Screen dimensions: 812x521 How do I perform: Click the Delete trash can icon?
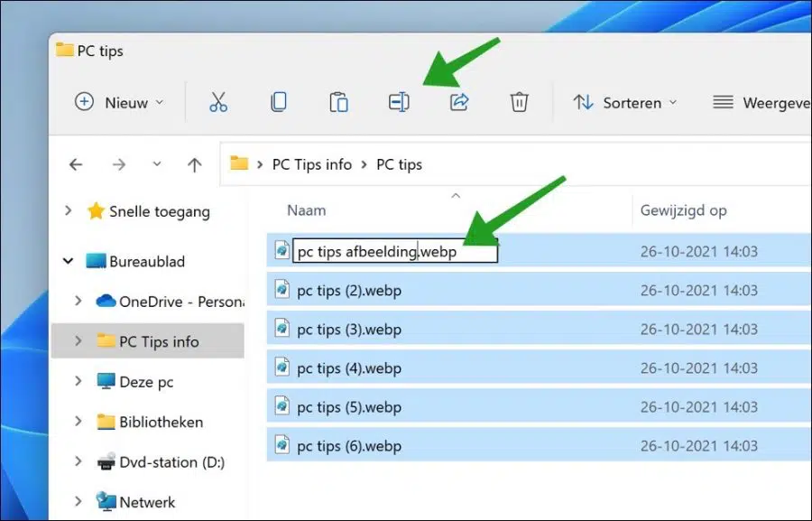click(519, 102)
